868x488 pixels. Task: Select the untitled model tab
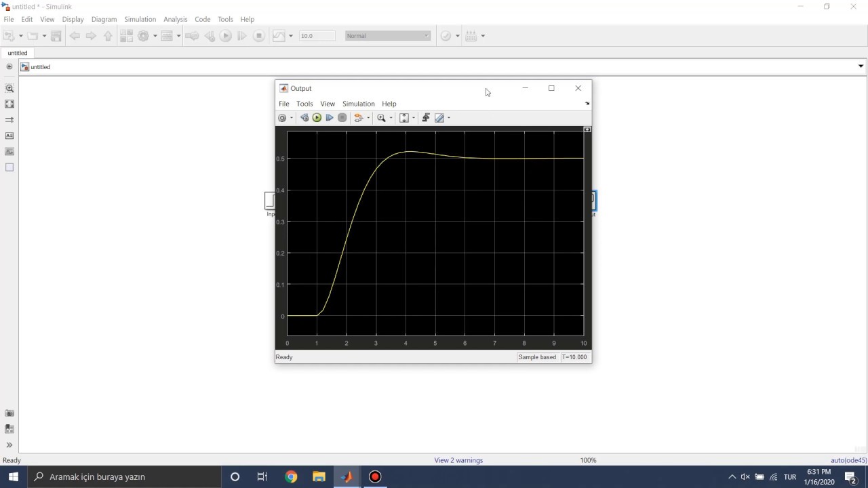(18, 53)
